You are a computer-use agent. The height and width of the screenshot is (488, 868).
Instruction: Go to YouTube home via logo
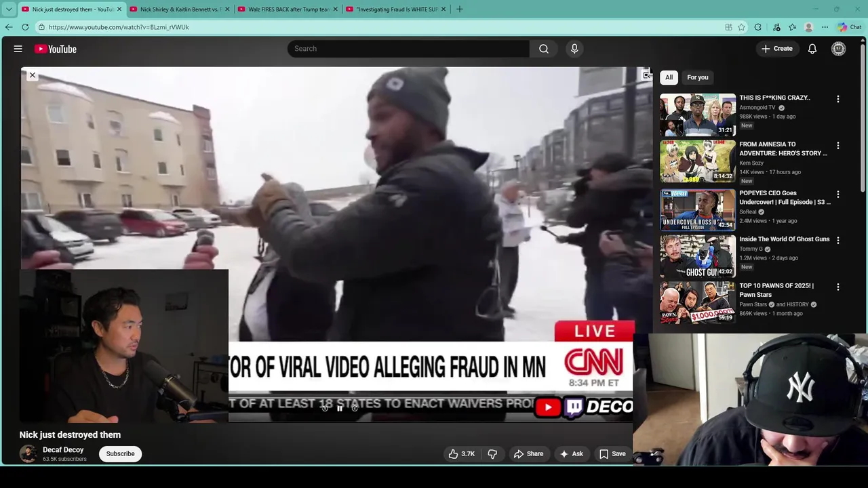point(56,49)
